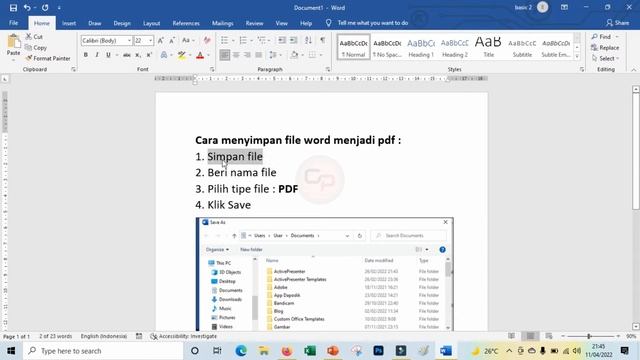The width and height of the screenshot is (640, 360).
Task: Activate Format Painter
Action: [x=48, y=58]
